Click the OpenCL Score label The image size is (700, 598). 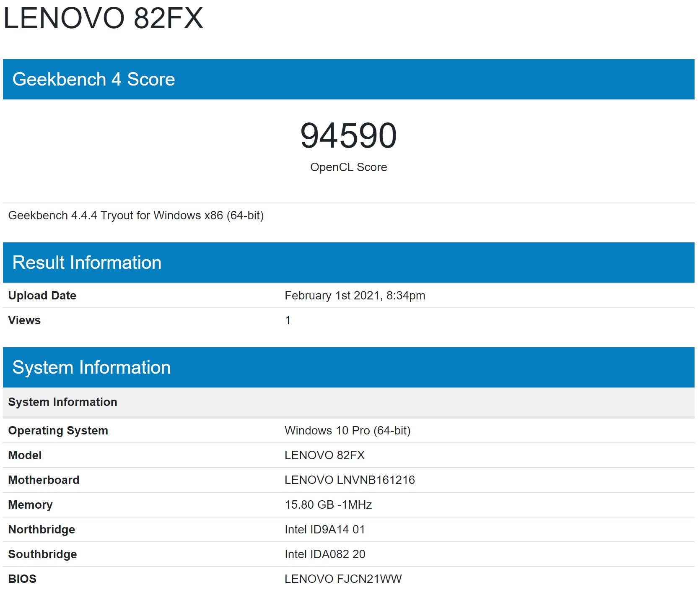tap(349, 167)
